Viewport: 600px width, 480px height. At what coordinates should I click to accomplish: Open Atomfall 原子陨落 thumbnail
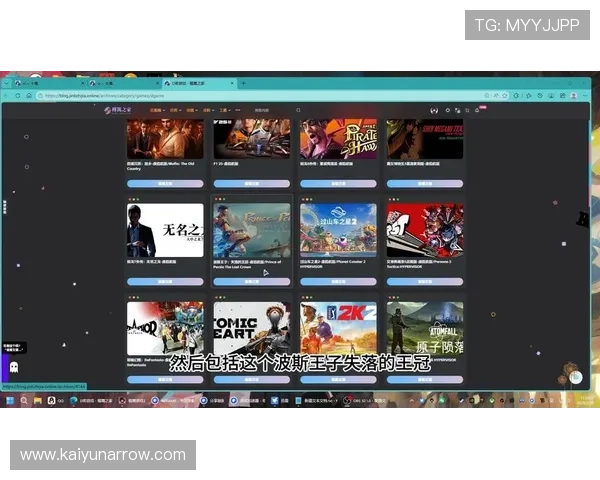click(x=425, y=328)
